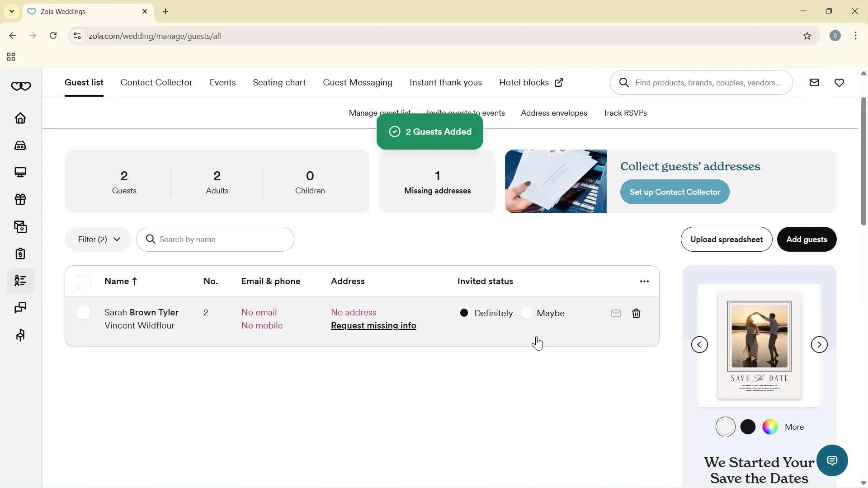The image size is (868, 488).
Task: Select all guests with the header checkbox
Action: click(83, 282)
